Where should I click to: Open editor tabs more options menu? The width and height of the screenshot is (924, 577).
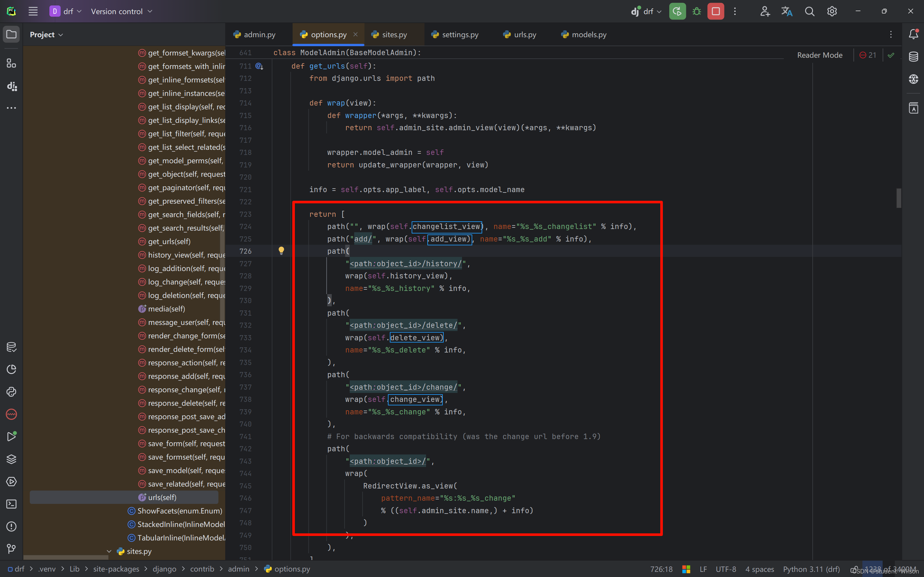point(891,34)
